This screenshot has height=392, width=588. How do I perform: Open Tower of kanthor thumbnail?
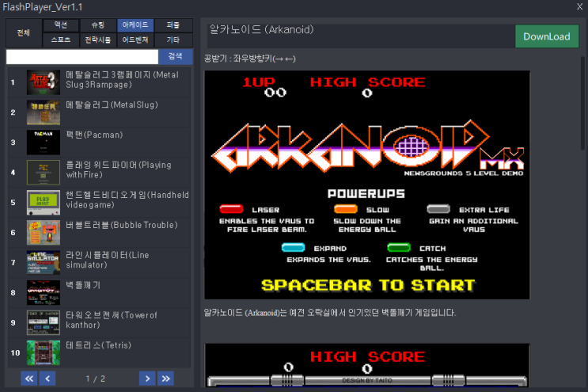pos(44,322)
